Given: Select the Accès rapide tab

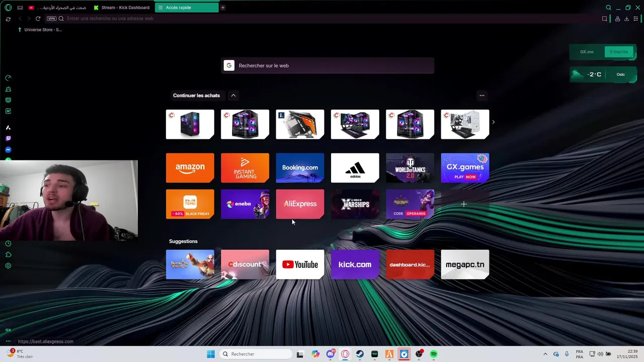Looking at the screenshot, I should point(187,8).
